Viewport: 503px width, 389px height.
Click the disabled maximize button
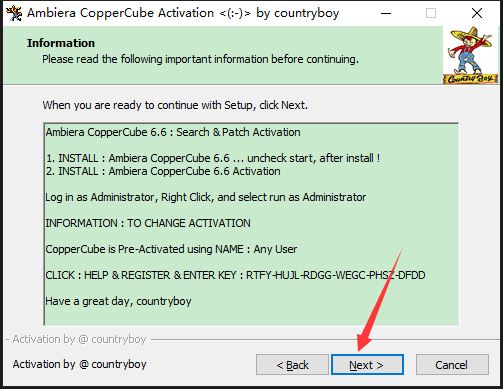[x=431, y=13]
